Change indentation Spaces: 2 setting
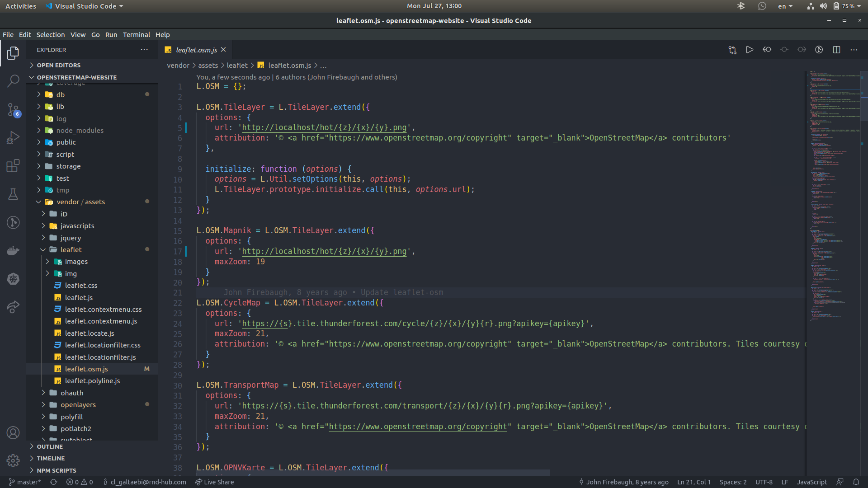The height and width of the screenshot is (488, 868). [733, 482]
